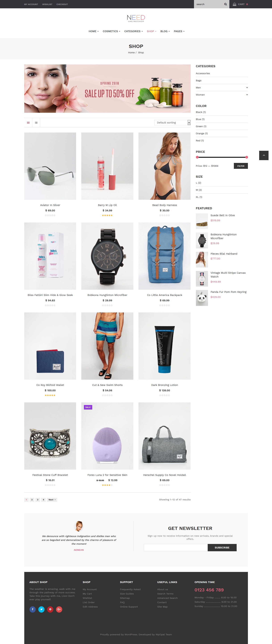Click the Subscribe button
The height and width of the screenshot is (644, 272).
[x=222, y=547]
